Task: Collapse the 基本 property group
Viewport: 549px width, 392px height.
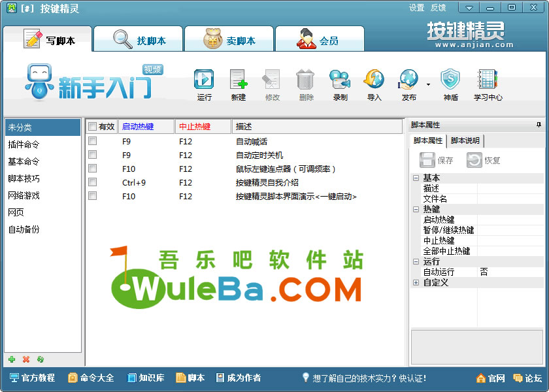Action: tap(416, 178)
